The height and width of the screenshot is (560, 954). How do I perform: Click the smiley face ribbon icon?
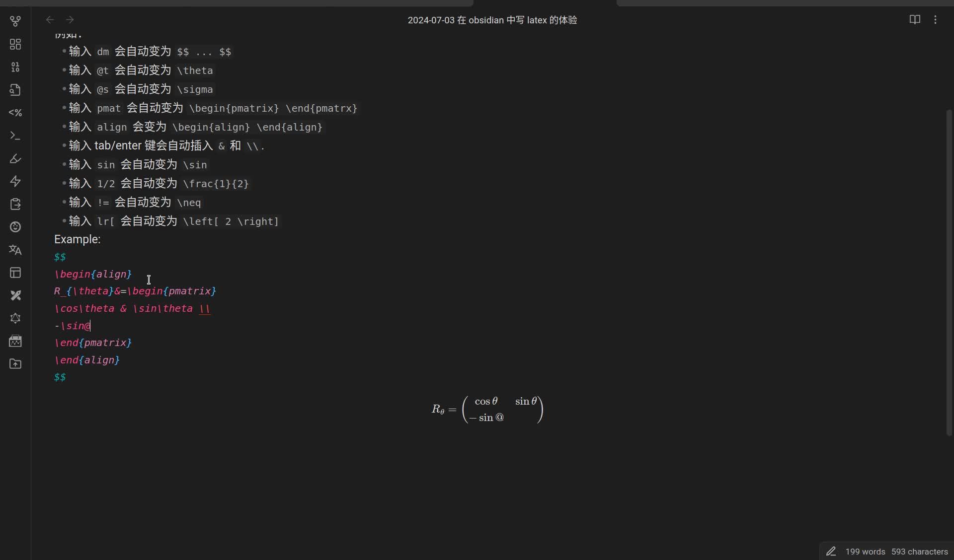point(15,227)
